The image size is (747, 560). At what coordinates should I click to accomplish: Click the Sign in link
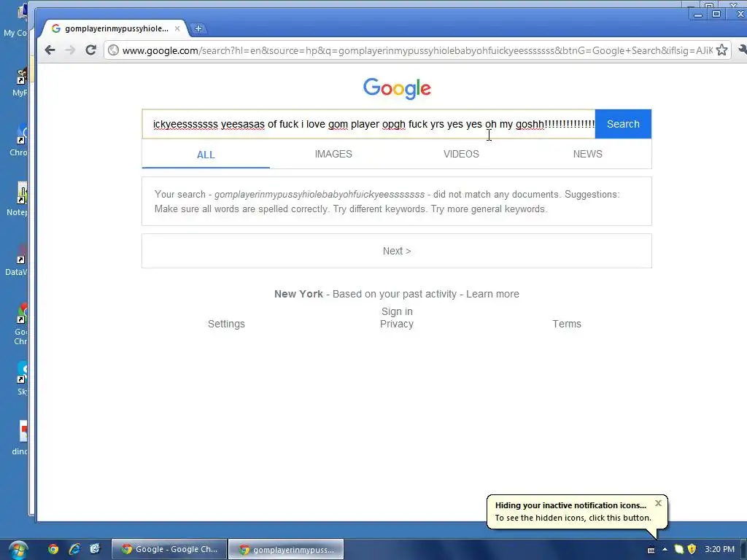[x=397, y=311]
